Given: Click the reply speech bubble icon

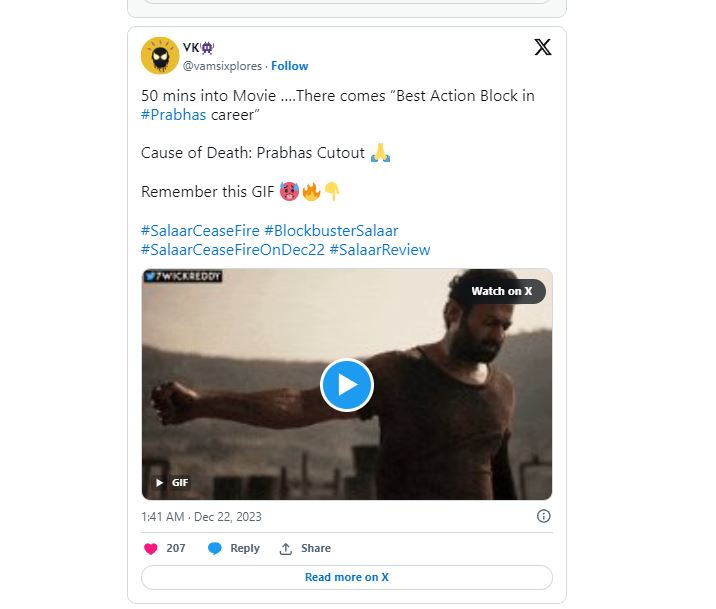Looking at the screenshot, I should click(215, 548).
